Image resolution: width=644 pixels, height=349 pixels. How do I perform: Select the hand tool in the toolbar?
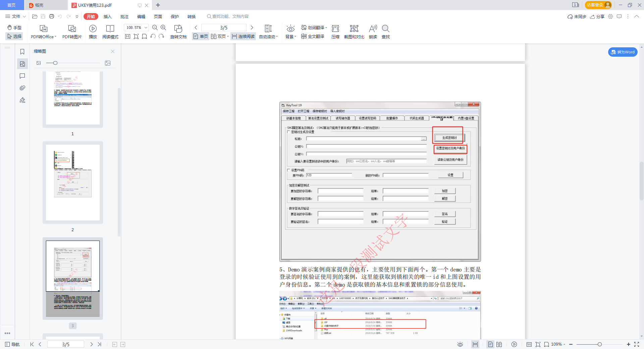pos(14,28)
